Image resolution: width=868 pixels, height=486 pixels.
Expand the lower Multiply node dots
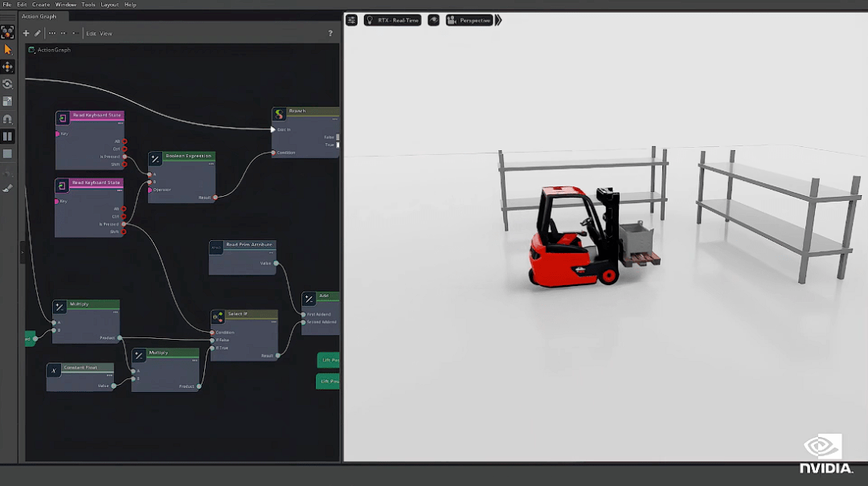(x=194, y=361)
